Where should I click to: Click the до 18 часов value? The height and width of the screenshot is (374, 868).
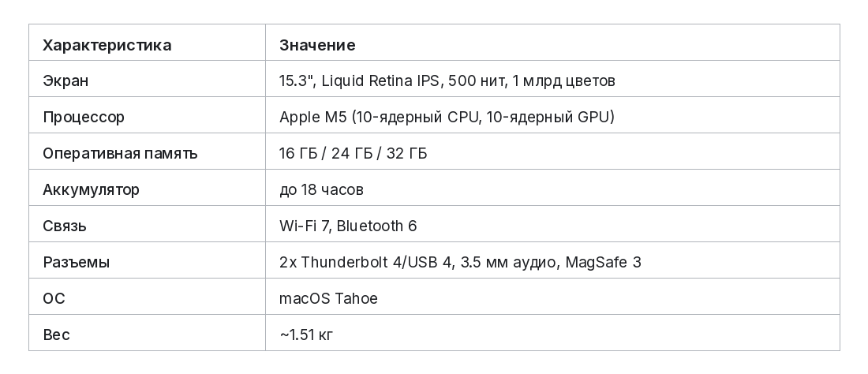[321, 190]
